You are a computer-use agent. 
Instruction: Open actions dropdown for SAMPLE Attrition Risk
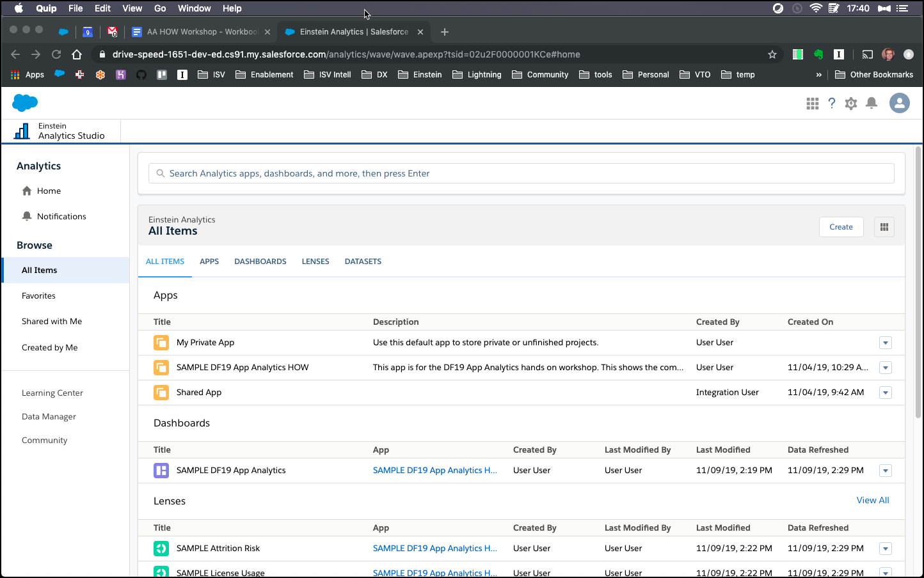886,549
